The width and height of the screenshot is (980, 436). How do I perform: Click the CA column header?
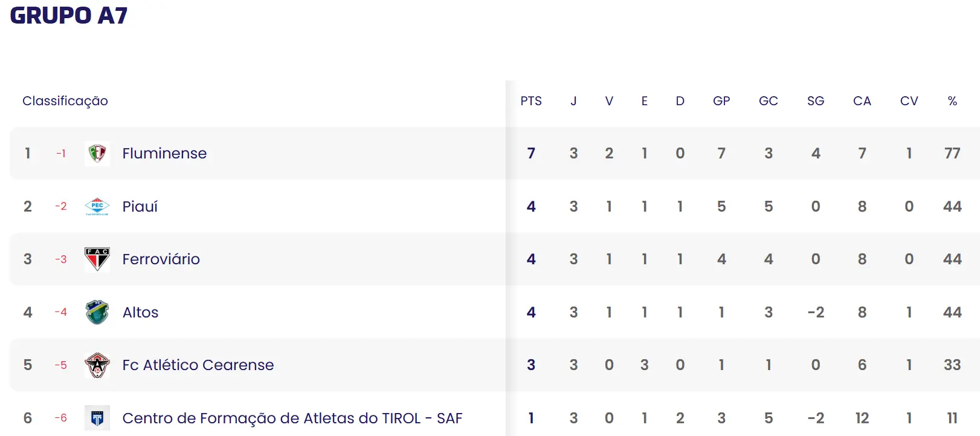click(862, 101)
